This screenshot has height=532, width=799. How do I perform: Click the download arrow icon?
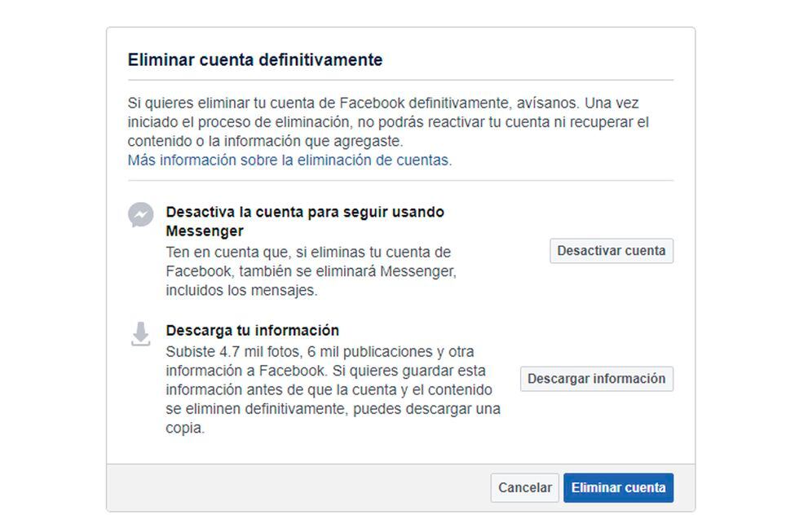point(141,334)
